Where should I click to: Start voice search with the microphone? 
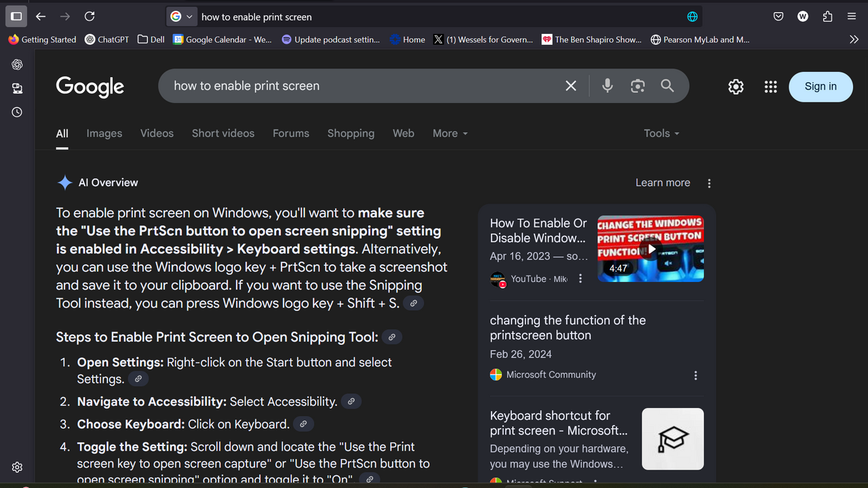608,86
